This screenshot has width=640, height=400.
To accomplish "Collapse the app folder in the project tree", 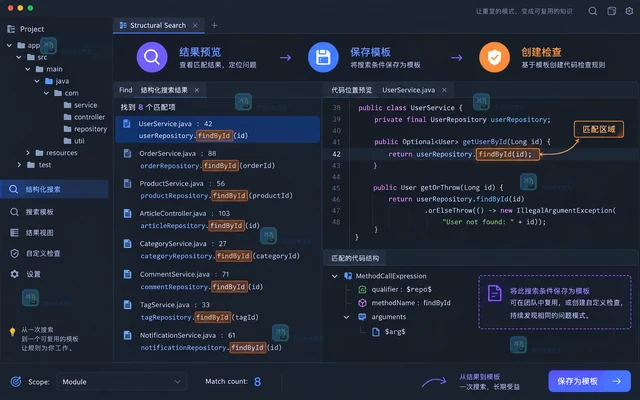I will [x=9, y=45].
